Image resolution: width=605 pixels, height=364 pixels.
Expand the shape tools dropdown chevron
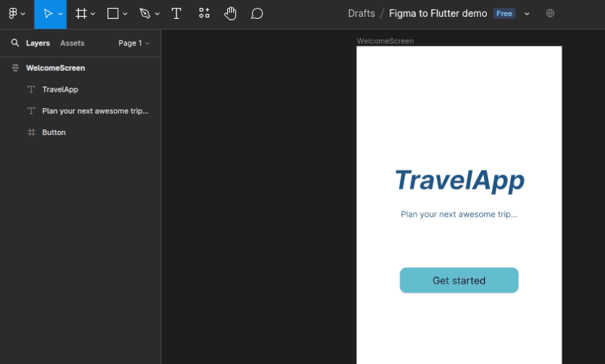tap(125, 14)
